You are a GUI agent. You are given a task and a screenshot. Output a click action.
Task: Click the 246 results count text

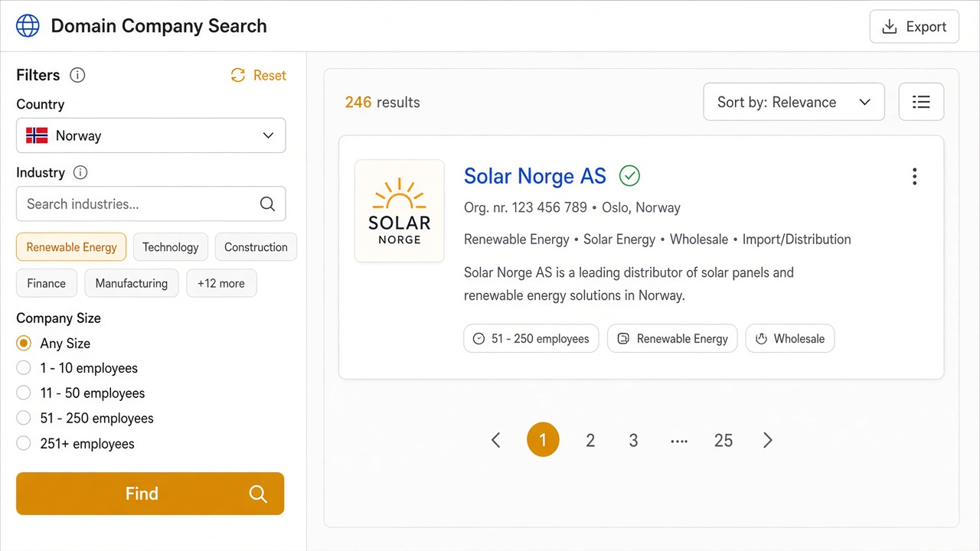382,103
